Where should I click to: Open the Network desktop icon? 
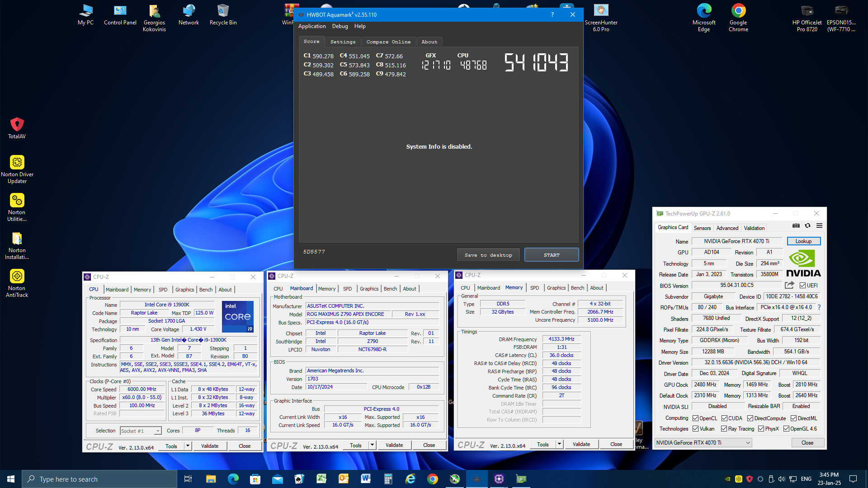[189, 15]
